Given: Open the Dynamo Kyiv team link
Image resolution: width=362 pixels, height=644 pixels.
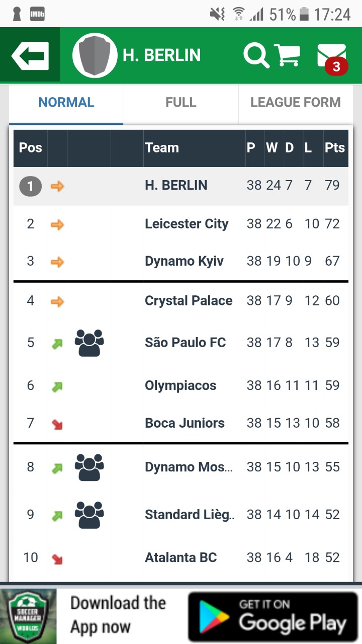Looking at the screenshot, I should pos(184,261).
